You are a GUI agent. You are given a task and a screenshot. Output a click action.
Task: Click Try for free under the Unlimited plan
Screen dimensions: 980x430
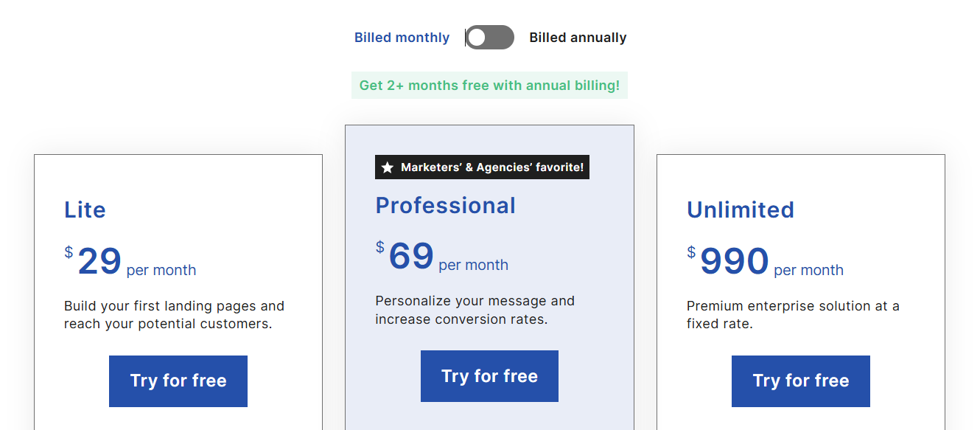point(800,381)
